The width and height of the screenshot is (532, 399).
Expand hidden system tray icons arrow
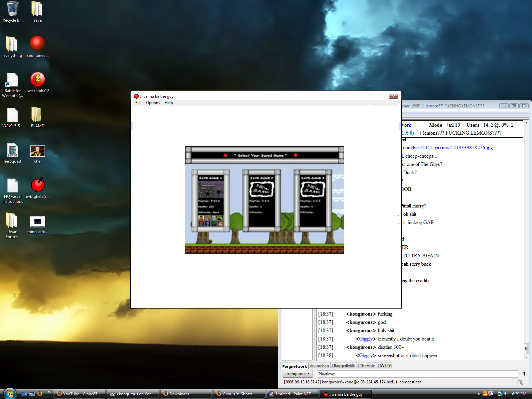pos(479,394)
